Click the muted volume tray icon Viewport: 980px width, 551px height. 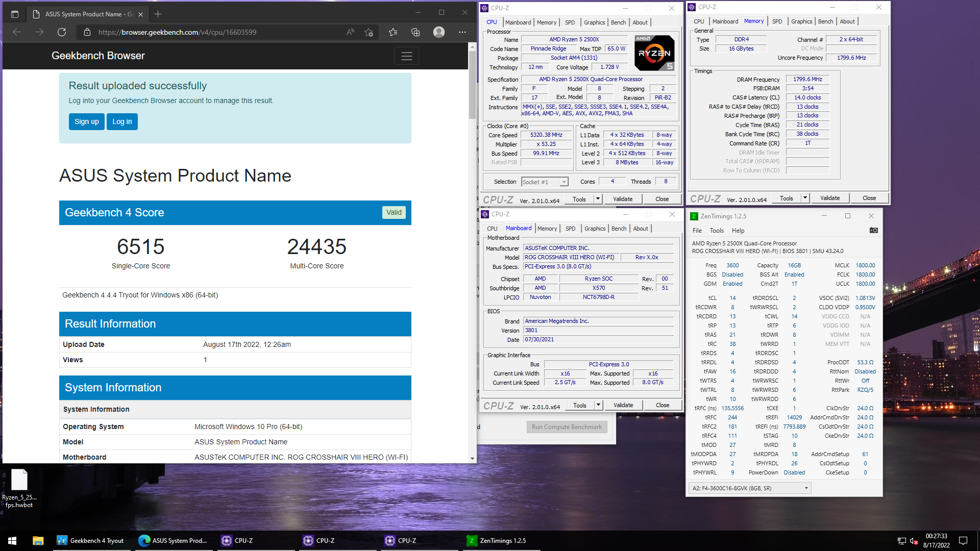click(x=914, y=541)
